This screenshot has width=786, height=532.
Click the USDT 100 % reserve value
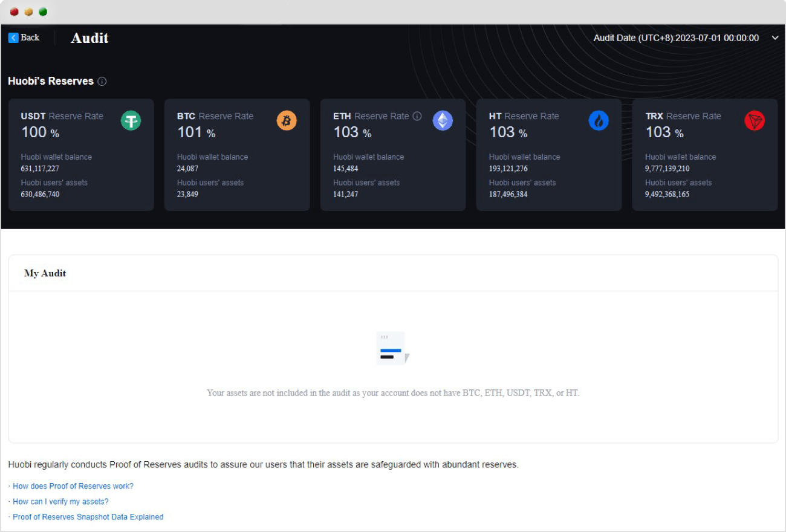[x=40, y=132]
